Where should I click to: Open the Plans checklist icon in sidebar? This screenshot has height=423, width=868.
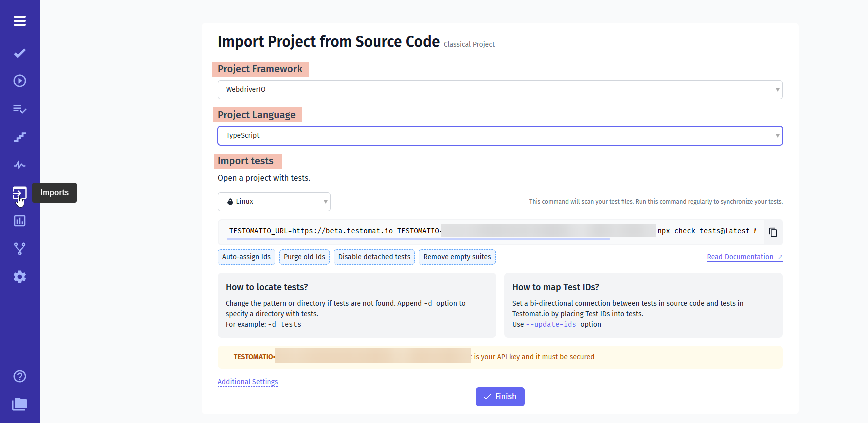click(20, 109)
